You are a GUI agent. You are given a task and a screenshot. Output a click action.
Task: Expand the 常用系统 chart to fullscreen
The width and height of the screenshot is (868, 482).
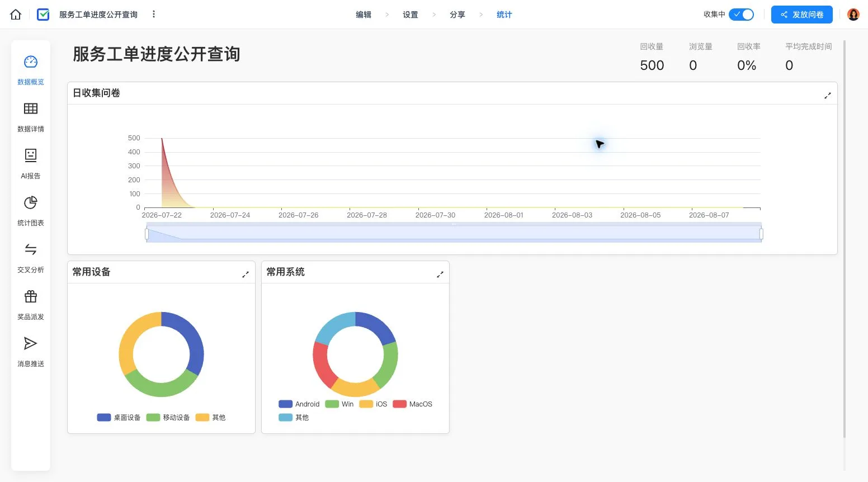[440, 275]
